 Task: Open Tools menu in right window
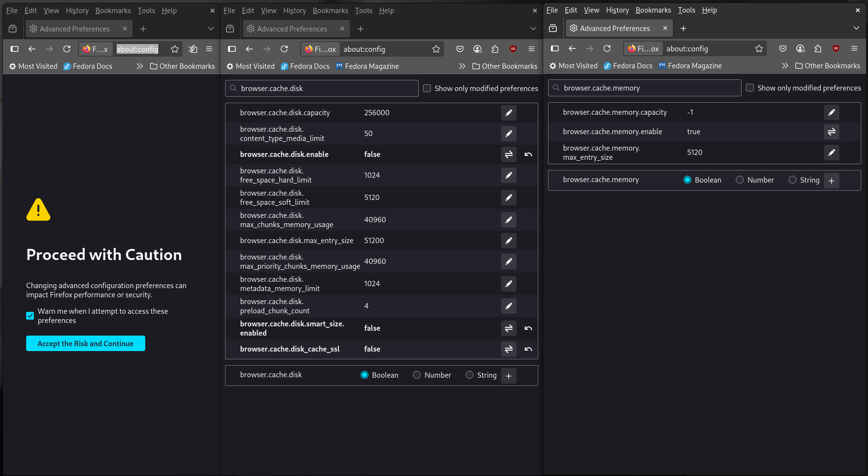pos(686,10)
